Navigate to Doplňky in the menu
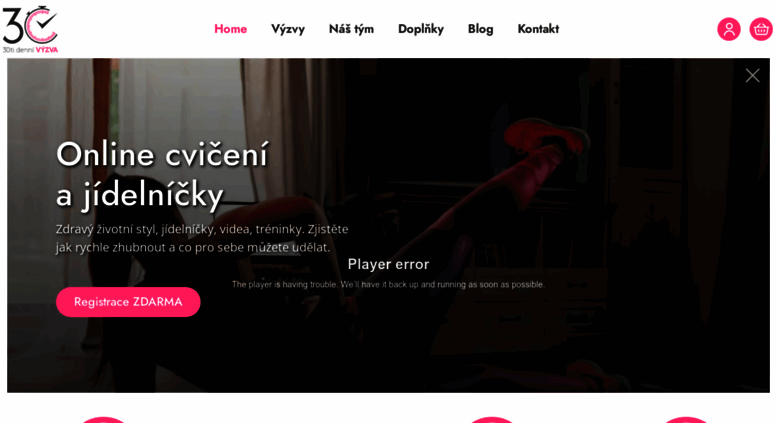Image resolution: width=777 pixels, height=423 pixels. pyautogui.click(x=421, y=29)
